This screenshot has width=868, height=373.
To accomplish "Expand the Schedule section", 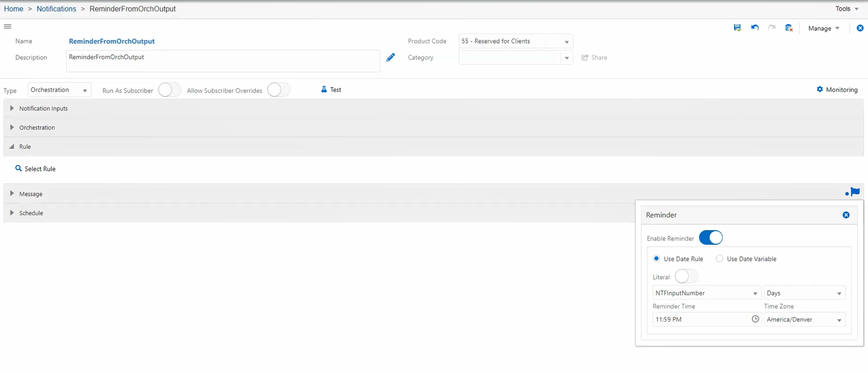I will [x=12, y=213].
